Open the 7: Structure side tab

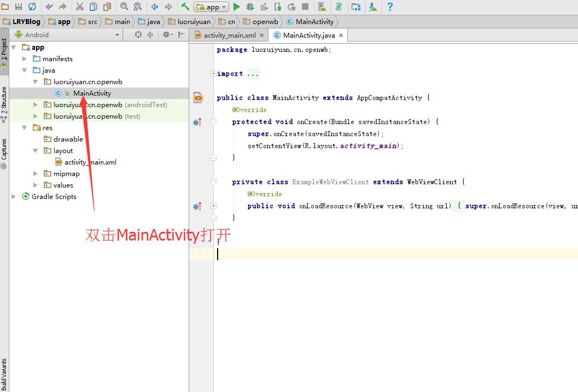coord(4,104)
